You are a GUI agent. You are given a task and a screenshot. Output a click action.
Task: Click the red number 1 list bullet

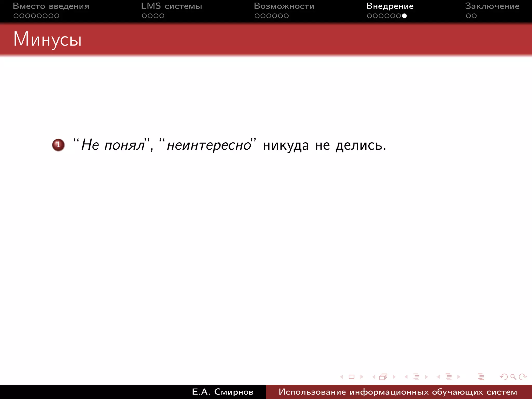click(x=58, y=145)
